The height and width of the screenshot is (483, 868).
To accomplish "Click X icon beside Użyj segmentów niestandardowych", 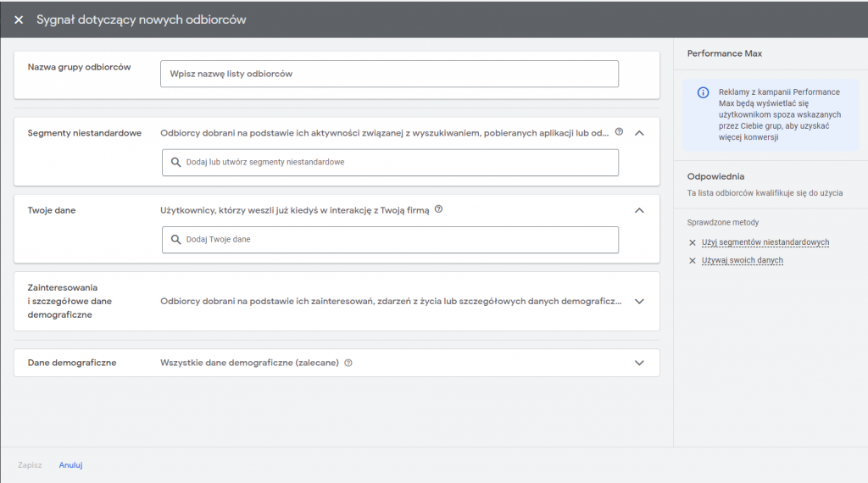I will coord(693,242).
